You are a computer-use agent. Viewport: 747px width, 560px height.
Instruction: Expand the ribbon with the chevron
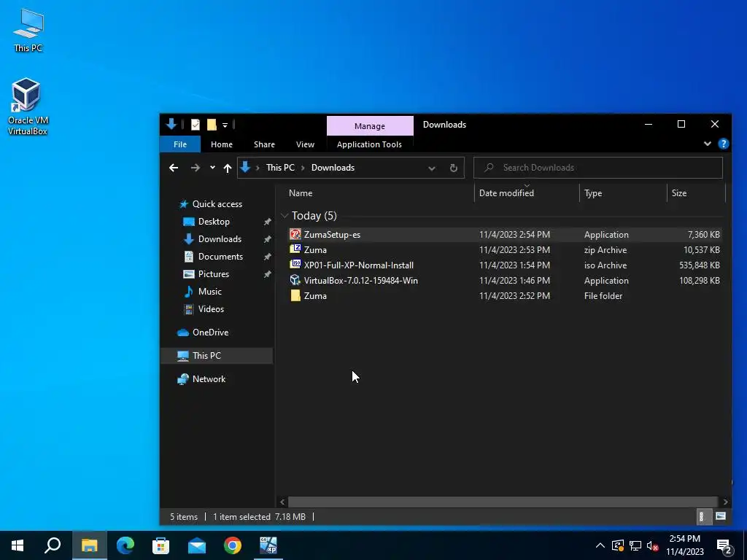(708, 144)
